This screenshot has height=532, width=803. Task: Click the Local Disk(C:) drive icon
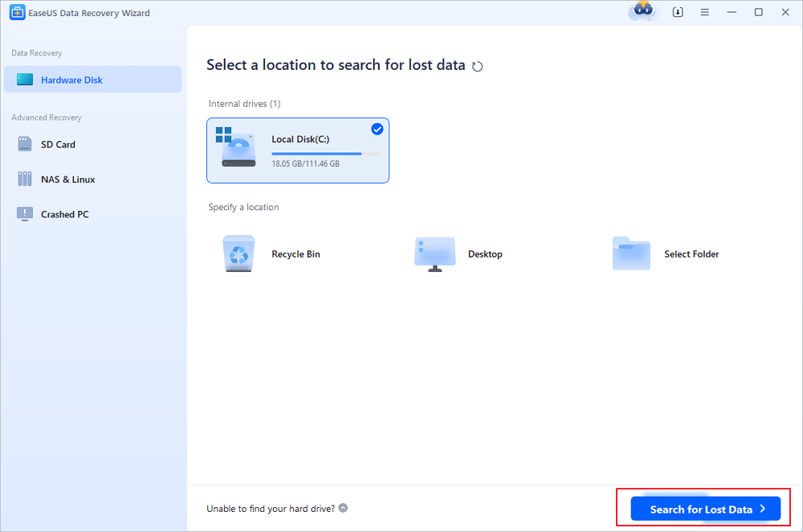pyautogui.click(x=236, y=148)
